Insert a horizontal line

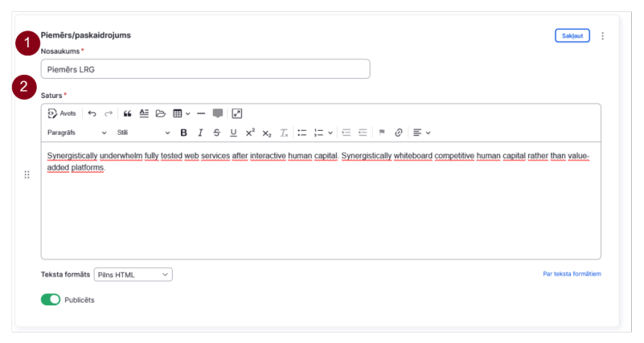click(201, 113)
